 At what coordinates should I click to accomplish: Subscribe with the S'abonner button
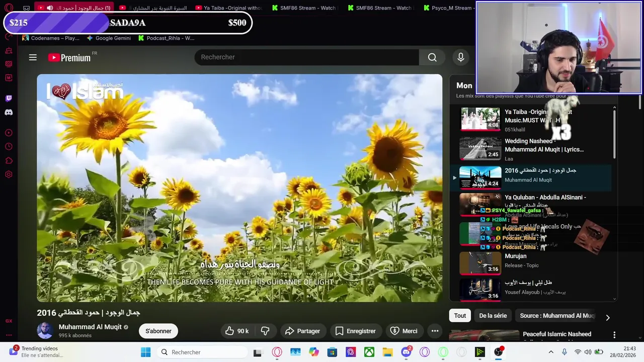pos(158,331)
